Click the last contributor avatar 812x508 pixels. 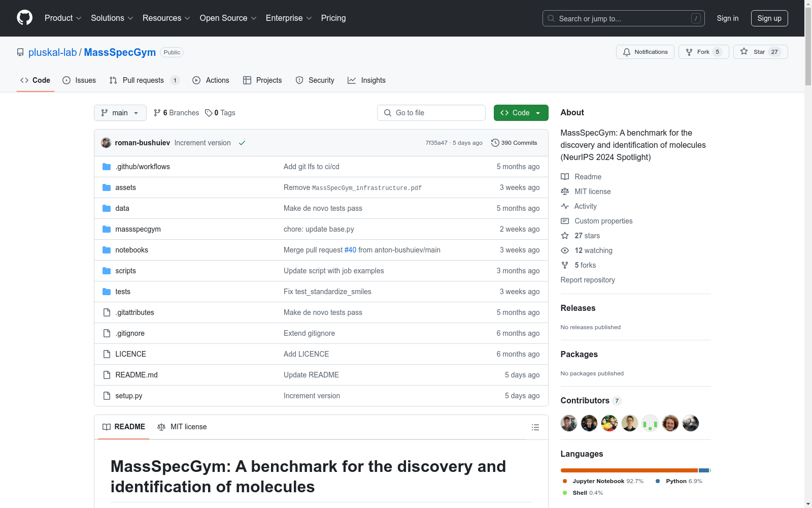click(691, 423)
